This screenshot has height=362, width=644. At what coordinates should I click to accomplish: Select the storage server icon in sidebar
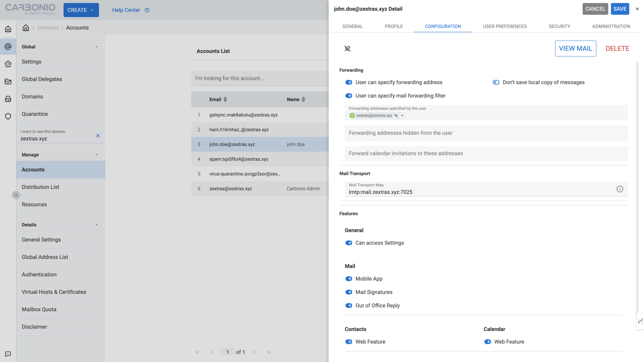click(x=8, y=99)
